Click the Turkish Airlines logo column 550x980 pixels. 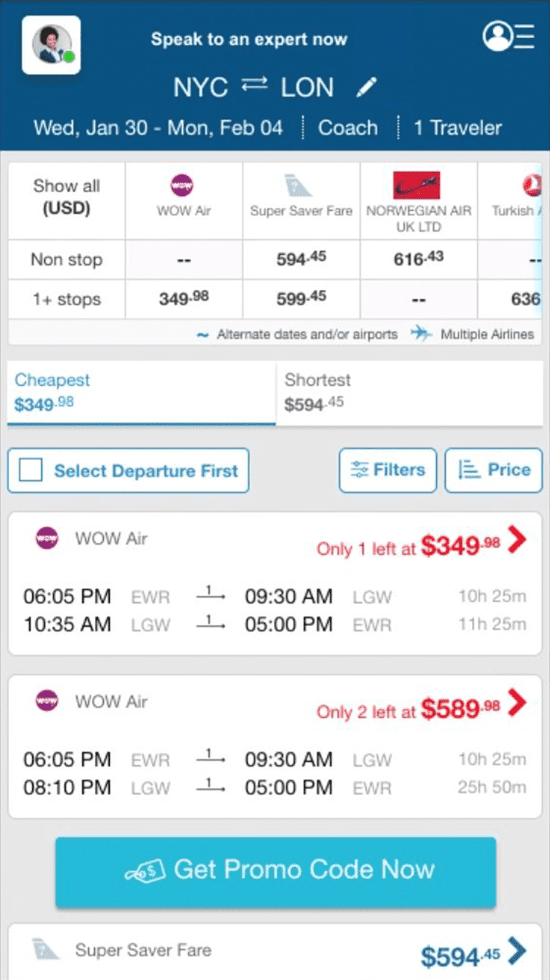coord(531,185)
